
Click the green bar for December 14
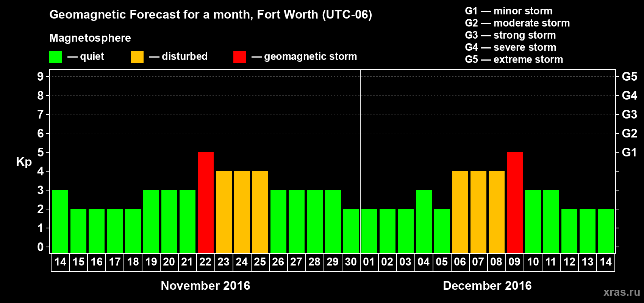(606, 231)
